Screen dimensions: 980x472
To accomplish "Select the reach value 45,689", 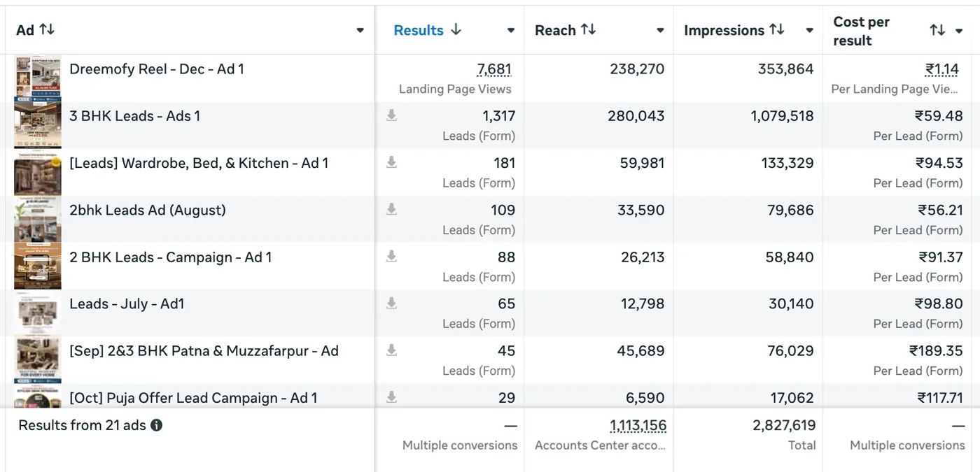I will click(640, 351).
